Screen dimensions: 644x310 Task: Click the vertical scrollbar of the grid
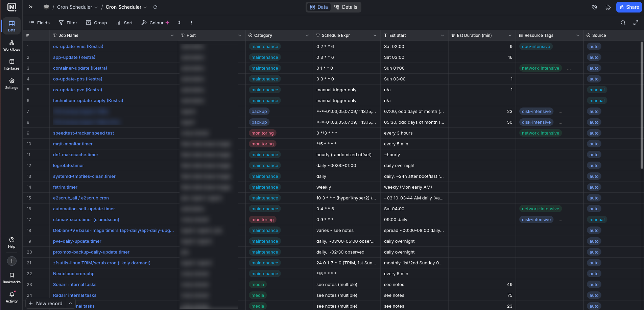(642, 105)
